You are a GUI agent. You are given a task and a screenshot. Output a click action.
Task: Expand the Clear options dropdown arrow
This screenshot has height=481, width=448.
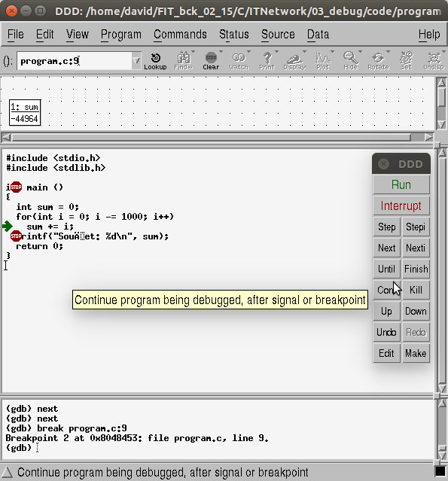(x=221, y=51)
